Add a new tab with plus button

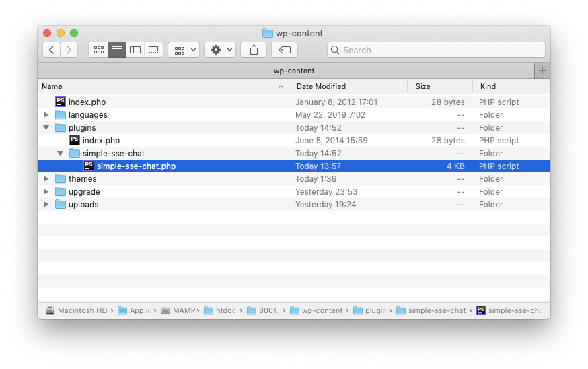click(x=542, y=71)
